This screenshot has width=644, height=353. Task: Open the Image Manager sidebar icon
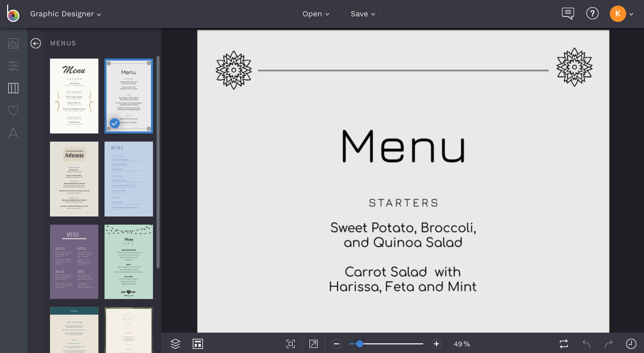point(13,43)
